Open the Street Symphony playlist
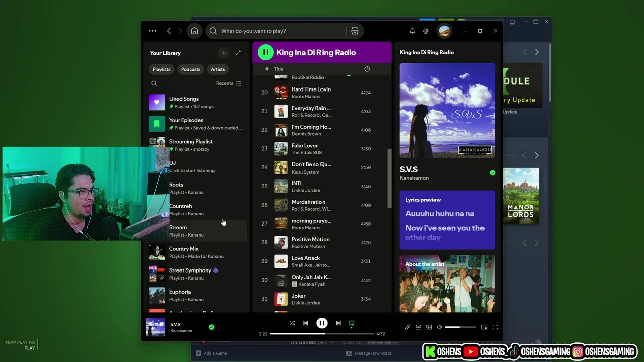 197,274
